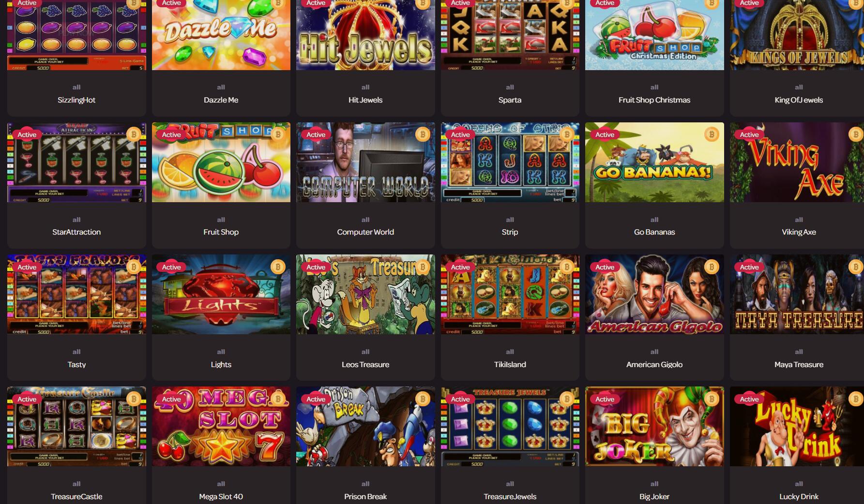The width and height of the screenshot is (864, 504).
Task: Click the Bitcoin icon on Computer World
Action: point(423,134)
